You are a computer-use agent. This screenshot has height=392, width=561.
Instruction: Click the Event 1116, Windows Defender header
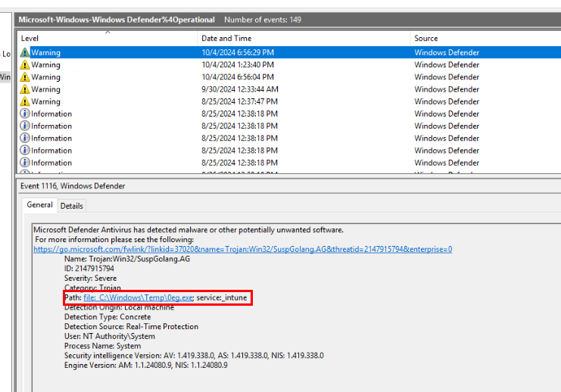[73, 186]
